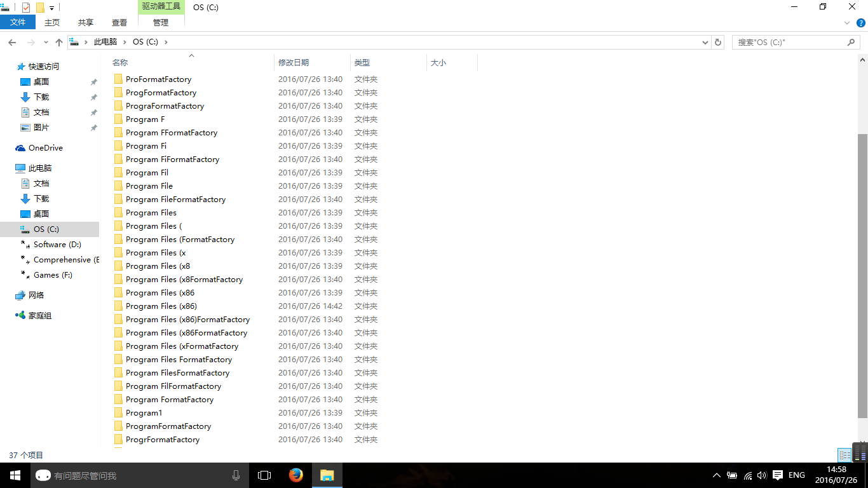Show hidden system tray icons
Viewport: 868px width, 488px height.
pyautogui.click(x=717, y=475)
